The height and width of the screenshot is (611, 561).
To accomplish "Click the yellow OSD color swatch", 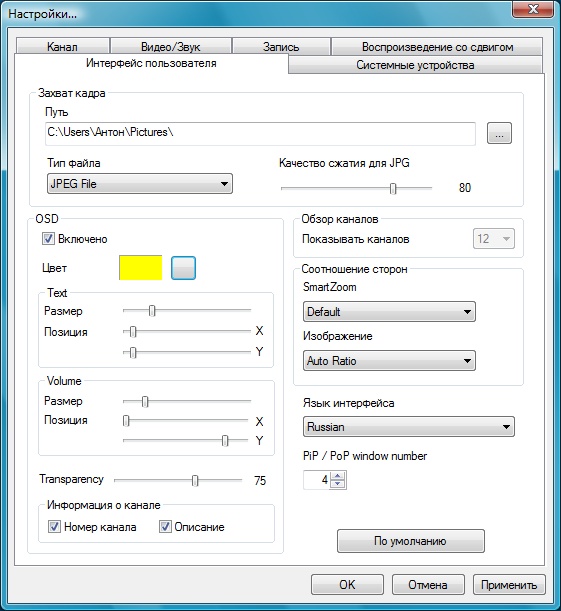I will tap(141, 268).
